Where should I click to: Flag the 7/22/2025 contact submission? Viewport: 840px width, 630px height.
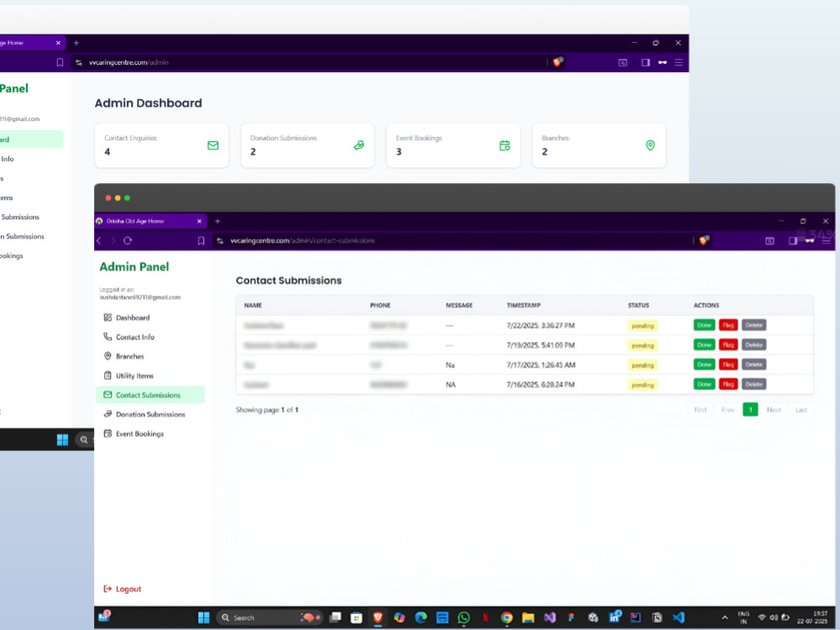(728, 325)
